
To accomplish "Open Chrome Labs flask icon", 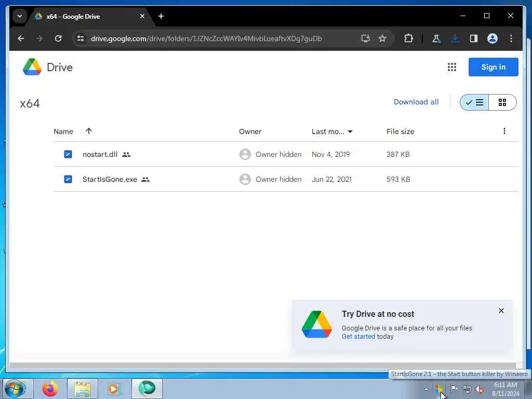I will [x=436, y=38].
